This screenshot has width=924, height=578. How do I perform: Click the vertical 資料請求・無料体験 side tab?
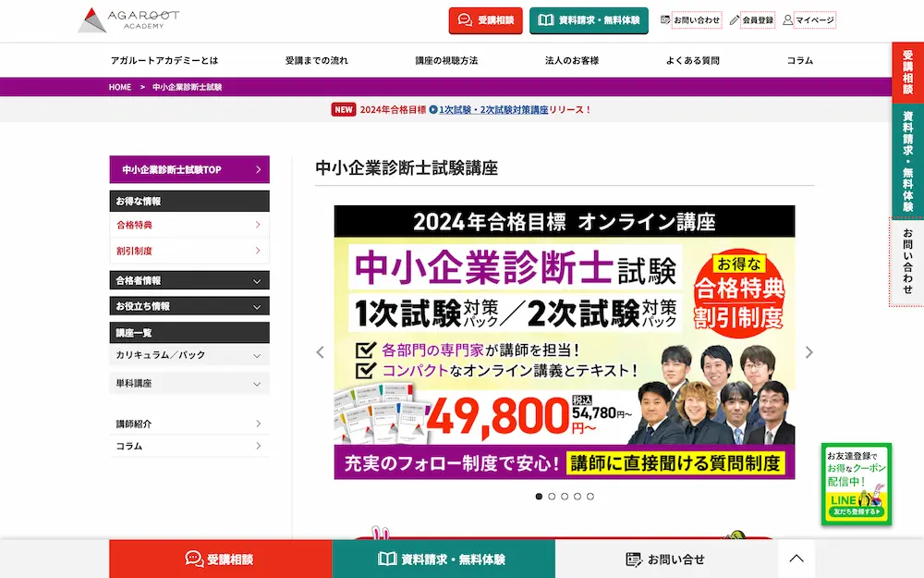pyautogui.click(x=907, y=160)
